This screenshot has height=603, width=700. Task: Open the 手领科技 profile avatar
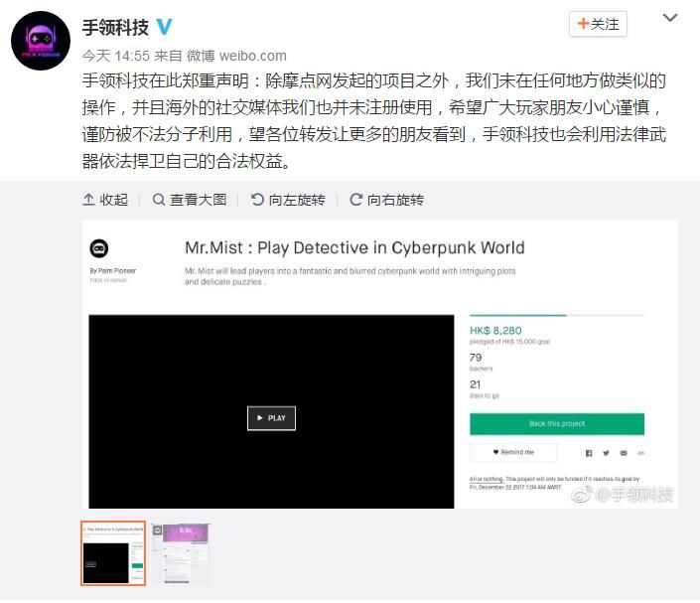pos(40,41)
